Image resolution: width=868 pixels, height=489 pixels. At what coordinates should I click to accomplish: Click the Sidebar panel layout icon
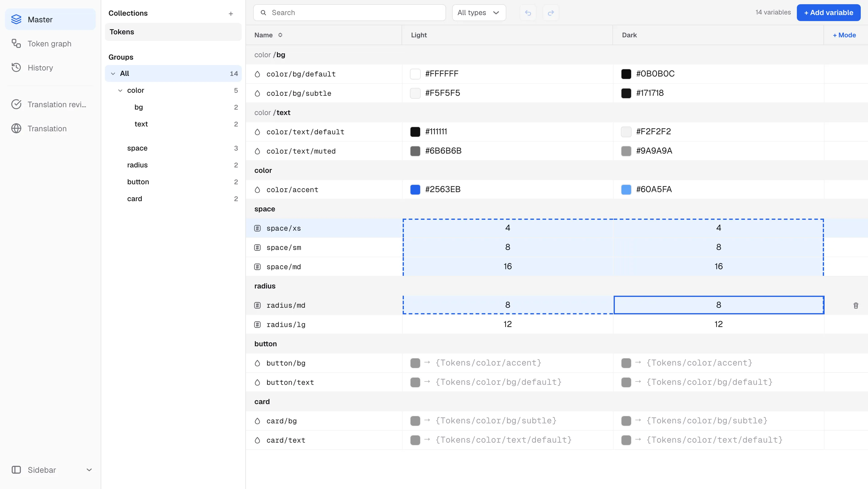pos(16,470)
